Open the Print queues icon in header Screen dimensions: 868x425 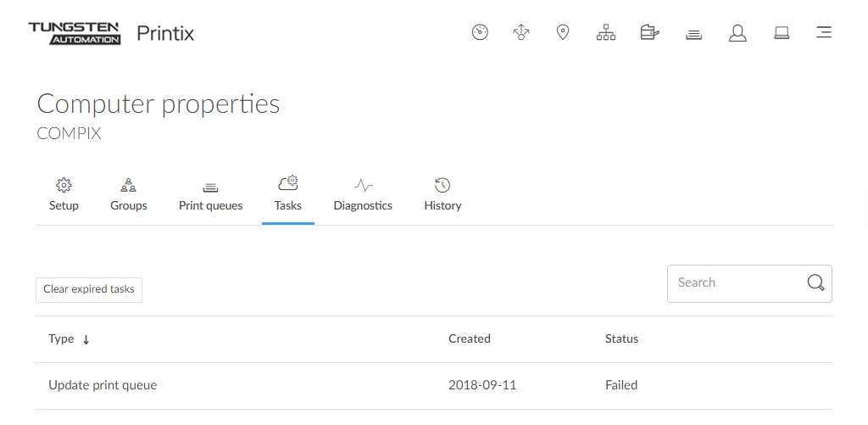pyautogui.click(x=693, y=33)
